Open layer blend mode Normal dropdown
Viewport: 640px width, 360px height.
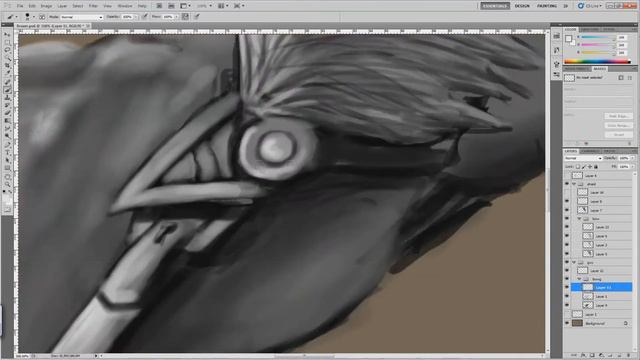(x=583, y=158)
